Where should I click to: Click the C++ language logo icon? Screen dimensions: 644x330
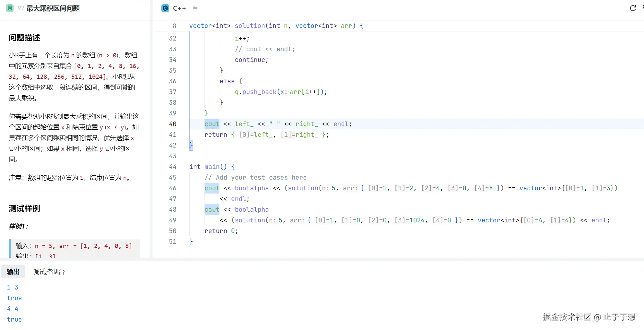tap(165, 8)
